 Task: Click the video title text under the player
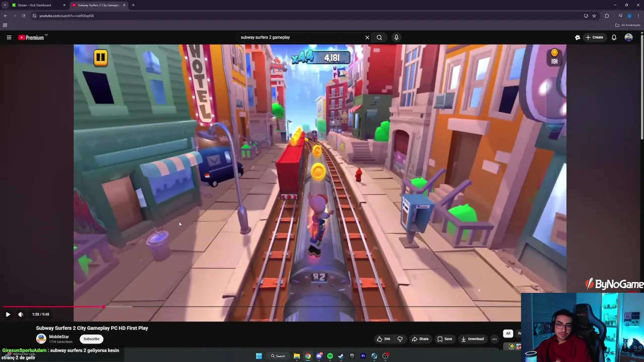tap(92, 328)
